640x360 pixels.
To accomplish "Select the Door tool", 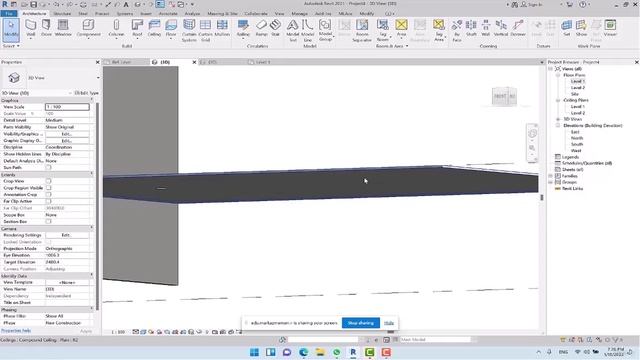I will point(46,28).
